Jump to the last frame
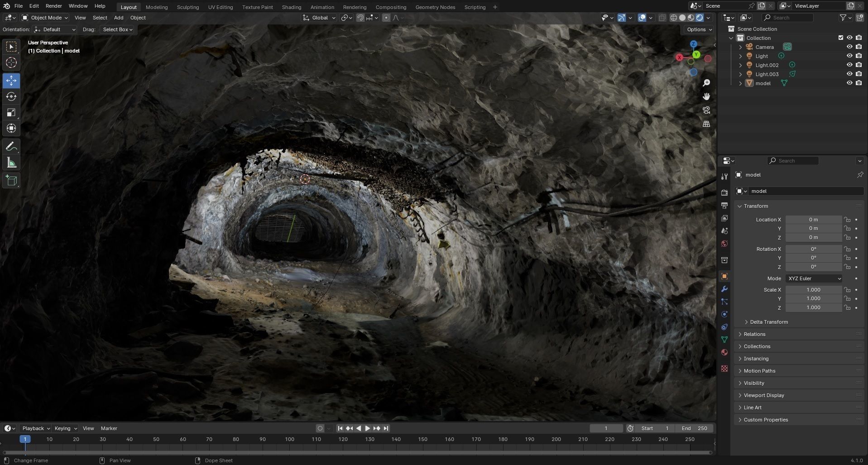The image size is (868, 465). pyautogui.click(x=386, y=428)
